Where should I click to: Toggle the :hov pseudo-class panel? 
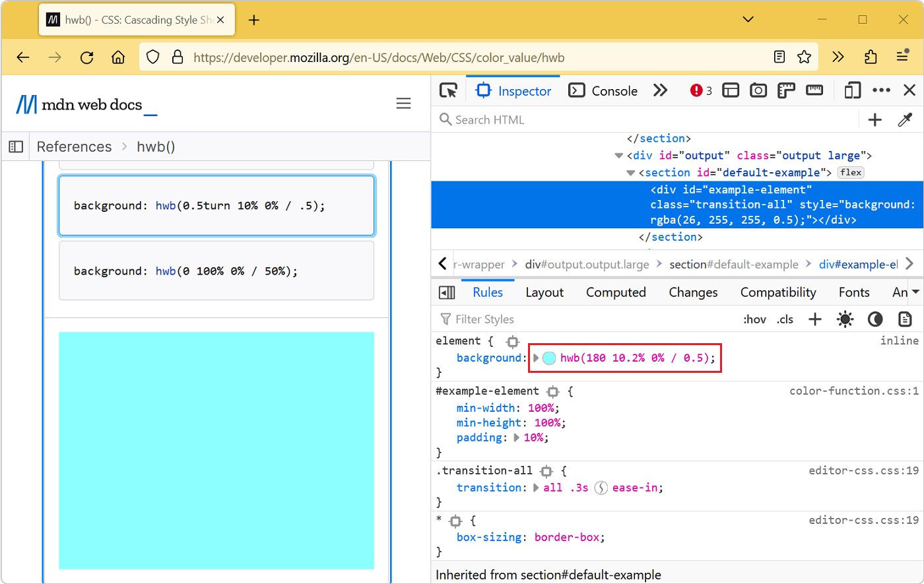pyautogui.click(x=754, y=319)
